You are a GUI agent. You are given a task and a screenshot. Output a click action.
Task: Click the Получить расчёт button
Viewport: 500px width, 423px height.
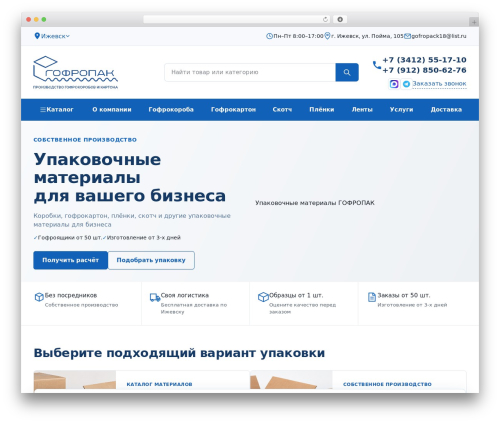coord(70,260)
